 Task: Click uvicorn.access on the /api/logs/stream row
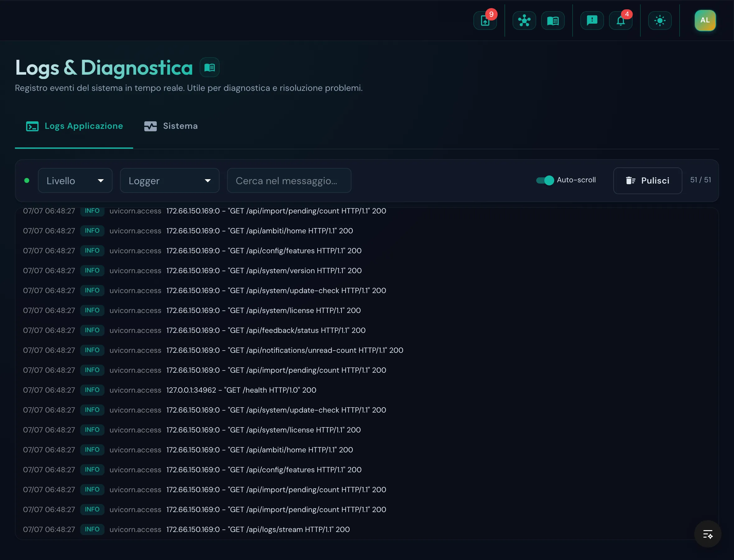point(135,529)
